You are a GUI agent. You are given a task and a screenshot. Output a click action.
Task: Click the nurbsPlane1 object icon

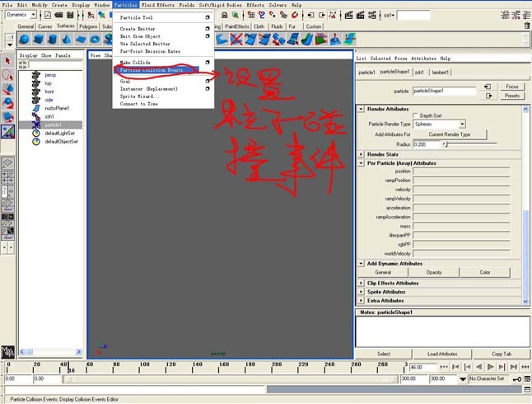[x=36, y=108]
